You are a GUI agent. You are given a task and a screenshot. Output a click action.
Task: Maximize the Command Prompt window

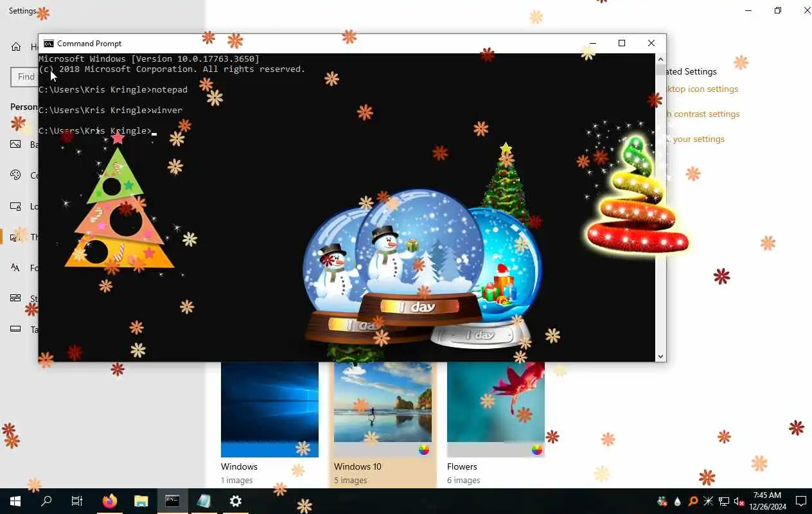622,43
